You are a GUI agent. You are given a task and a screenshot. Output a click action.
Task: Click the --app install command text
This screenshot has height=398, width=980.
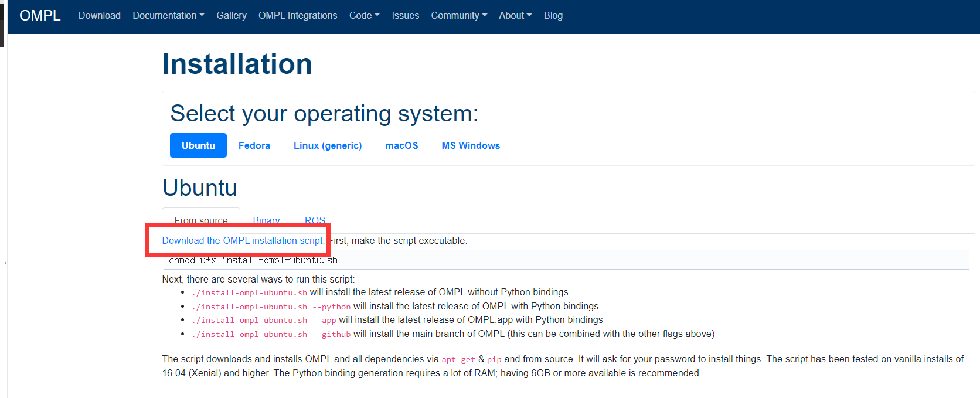click(x=264, y=320)
